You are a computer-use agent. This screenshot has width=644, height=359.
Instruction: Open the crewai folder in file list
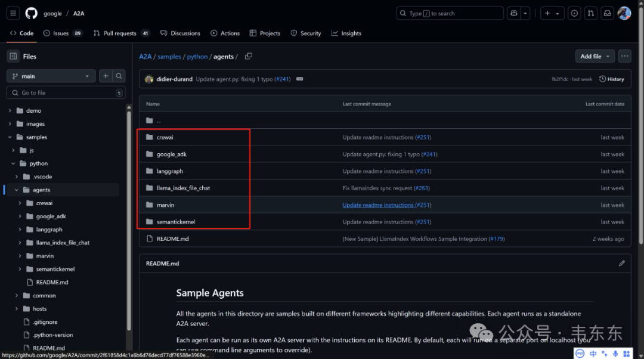coord(165,137)
